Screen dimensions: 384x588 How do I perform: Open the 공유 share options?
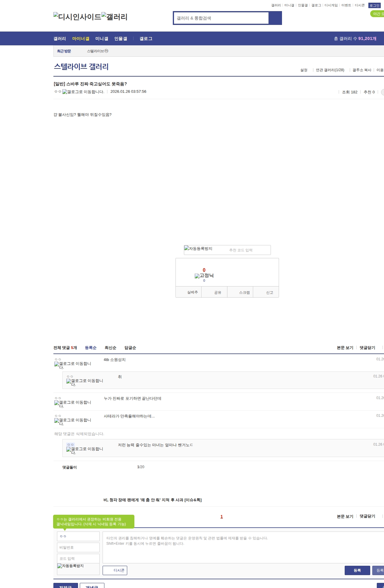tap(217, 292)
